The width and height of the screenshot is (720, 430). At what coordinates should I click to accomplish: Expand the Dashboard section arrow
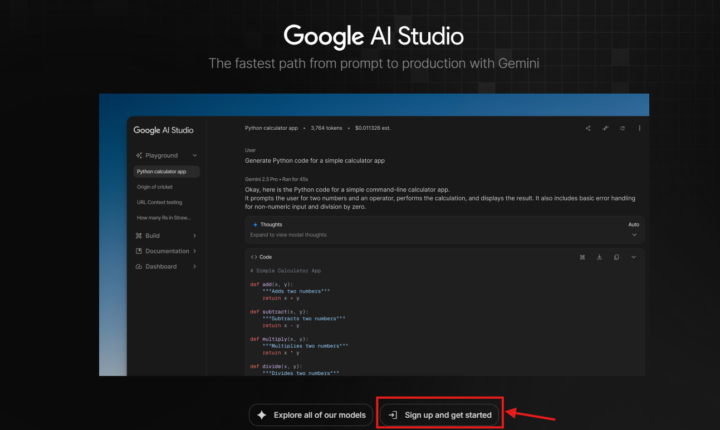195,266
